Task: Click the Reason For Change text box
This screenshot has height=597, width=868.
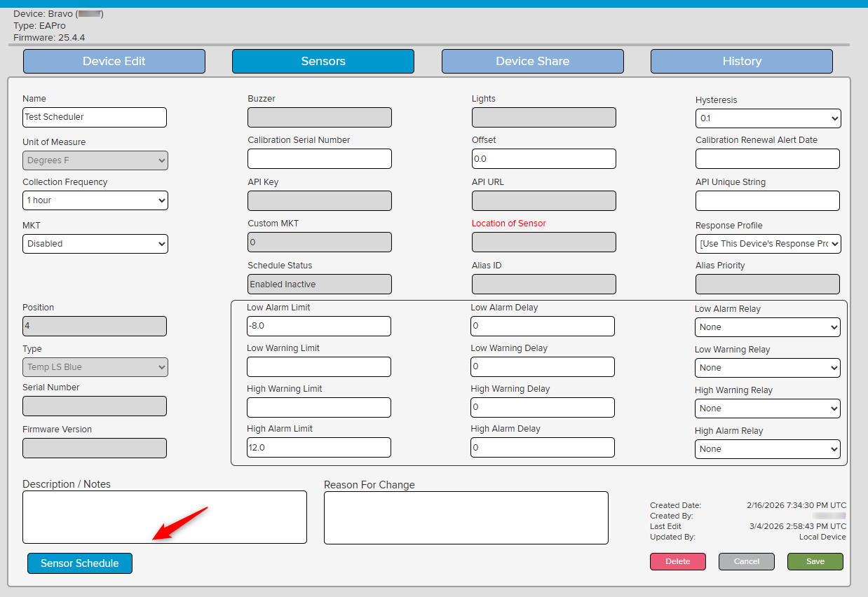Action: (x=466, y=518)
